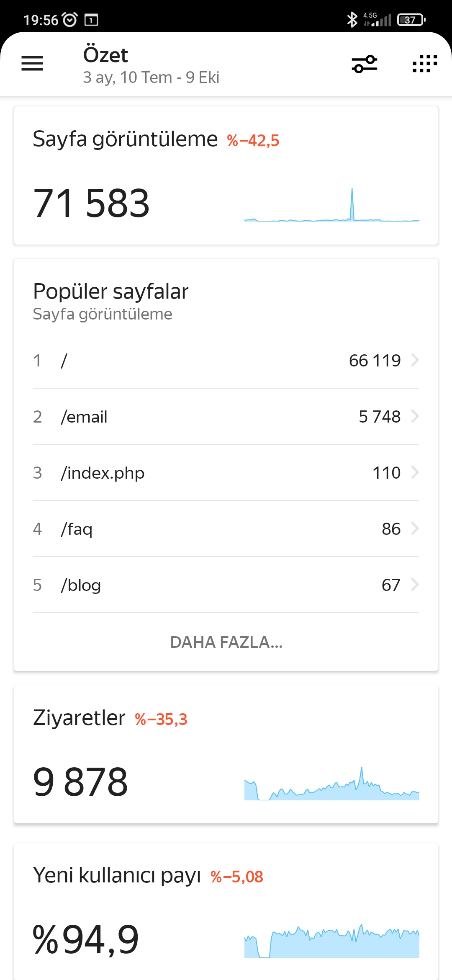Image resolution: width=452 pixels, height=980 pixels.
Task: Tap the Özet title
Action: pos(105,55)
